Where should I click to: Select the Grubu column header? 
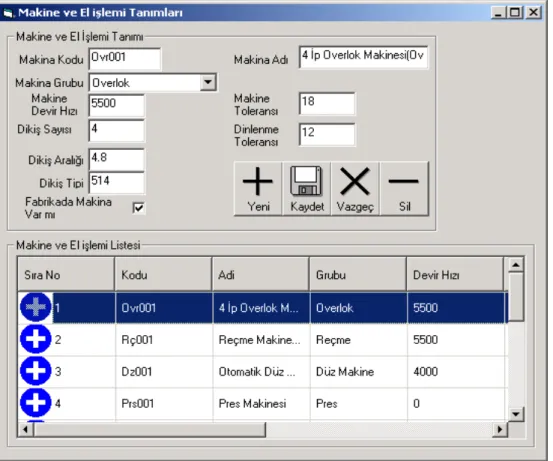(x=358, y=275)
